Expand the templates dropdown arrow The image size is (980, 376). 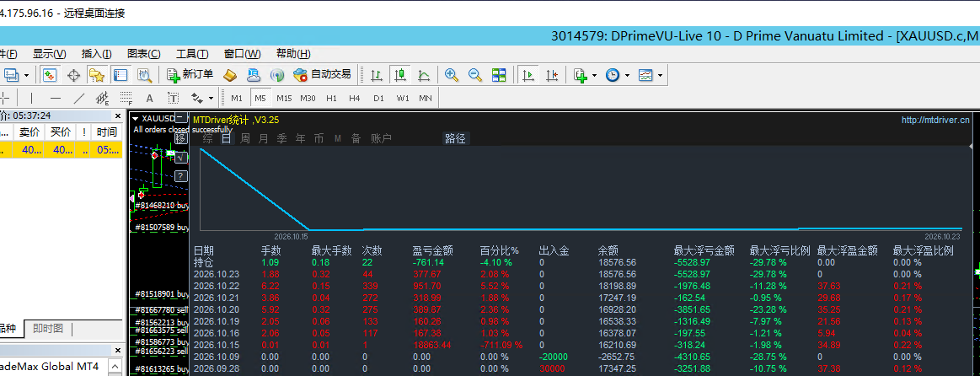pos(660,76)
